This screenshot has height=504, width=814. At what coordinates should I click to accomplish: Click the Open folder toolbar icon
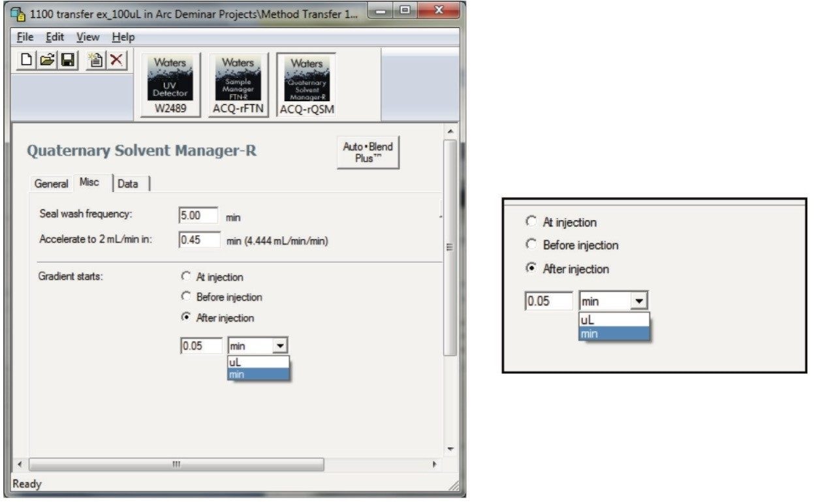pyautogui.click(x=46, y=60)
